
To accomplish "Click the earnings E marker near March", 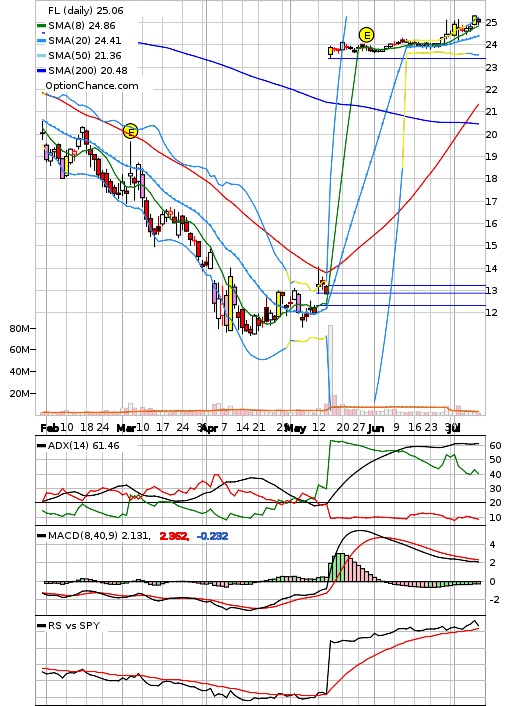I will [x=130, y=132].
